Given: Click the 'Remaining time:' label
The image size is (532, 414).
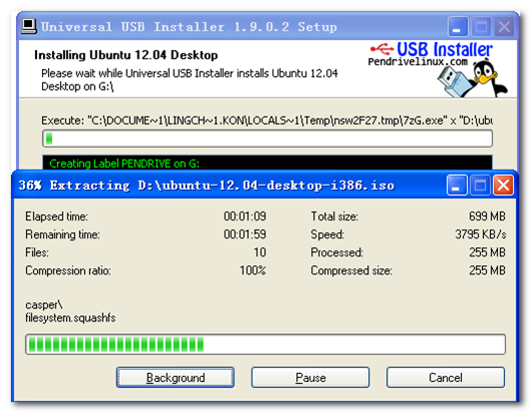Looking at the screenshot, I should tap(63, 234).
